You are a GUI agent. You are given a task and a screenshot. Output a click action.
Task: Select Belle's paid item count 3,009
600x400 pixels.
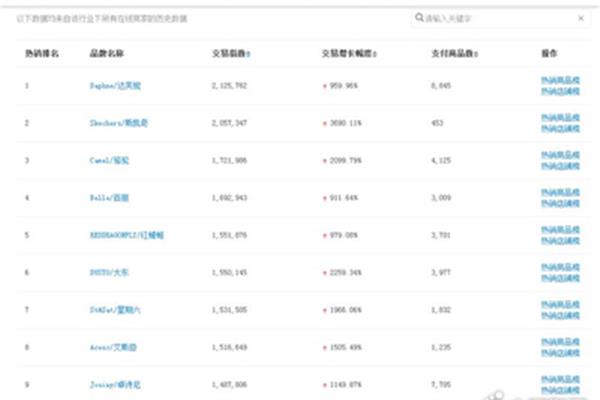[x=441, y=198]
